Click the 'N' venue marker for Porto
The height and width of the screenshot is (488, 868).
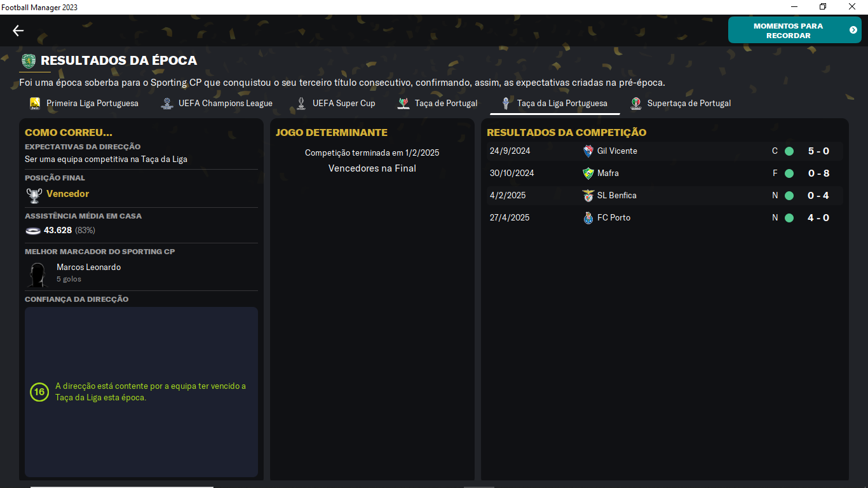tap(775, 218)
